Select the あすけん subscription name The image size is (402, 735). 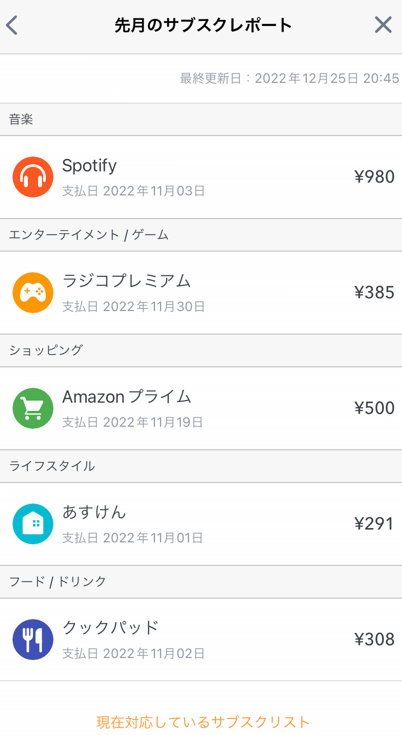(94, 512)
